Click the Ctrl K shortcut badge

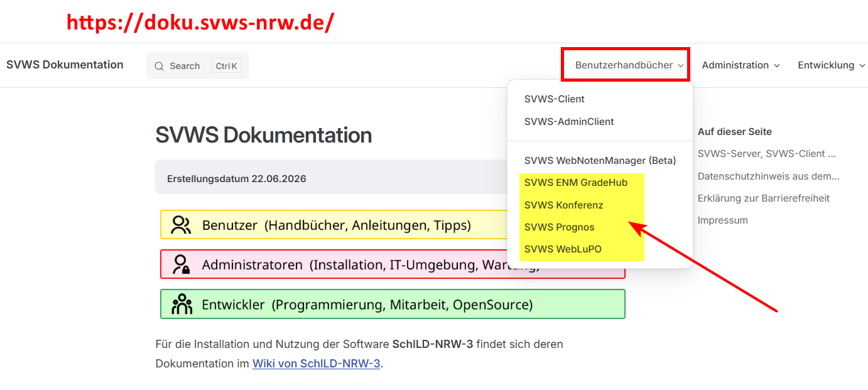pyautogui.click(x=226, y=66)
